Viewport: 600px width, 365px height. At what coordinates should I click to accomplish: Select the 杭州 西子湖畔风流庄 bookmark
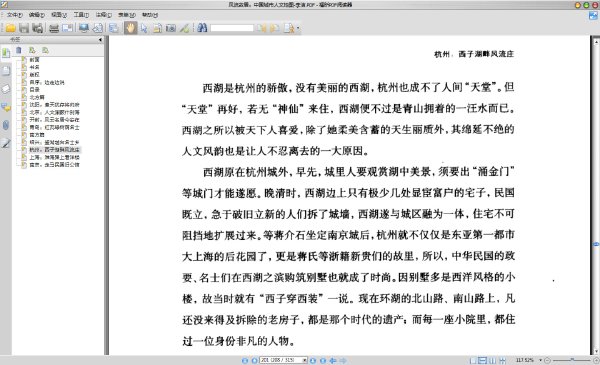[x=54, y=150]
